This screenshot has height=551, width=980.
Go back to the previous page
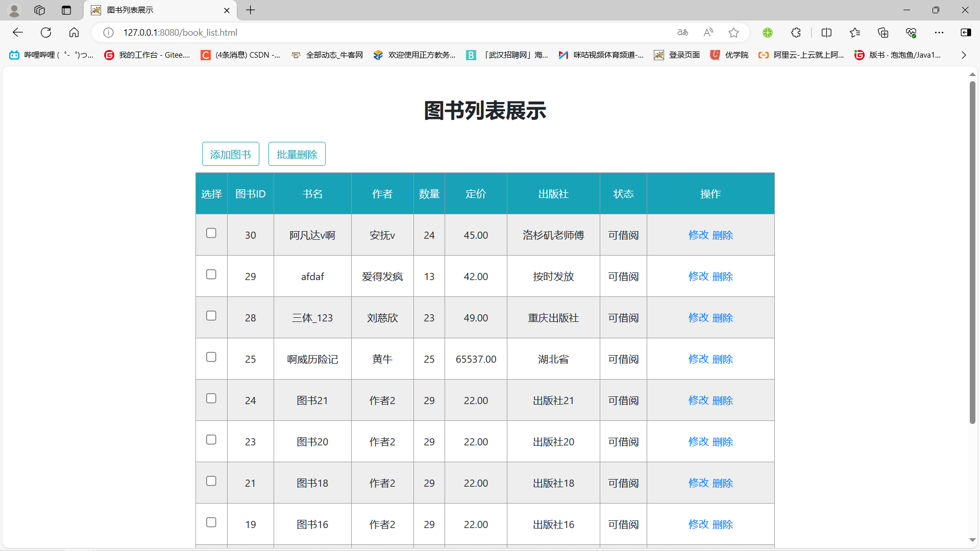(x=18, y=33)
